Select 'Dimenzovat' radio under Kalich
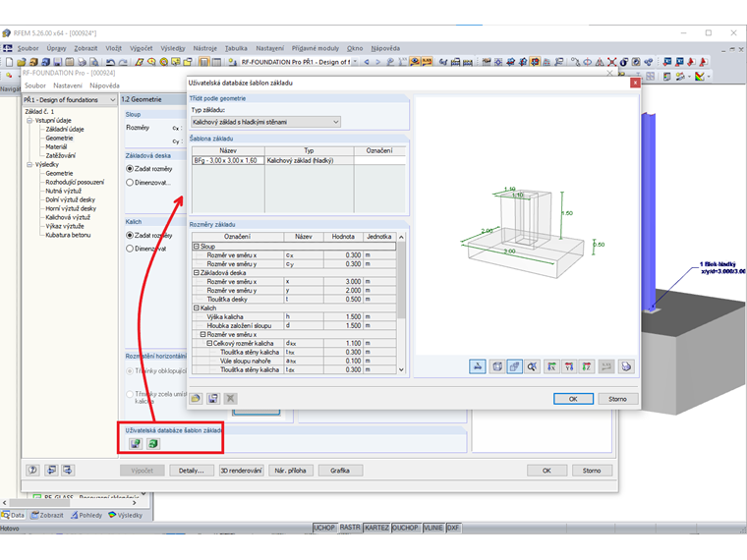 [x=130, y=249]
